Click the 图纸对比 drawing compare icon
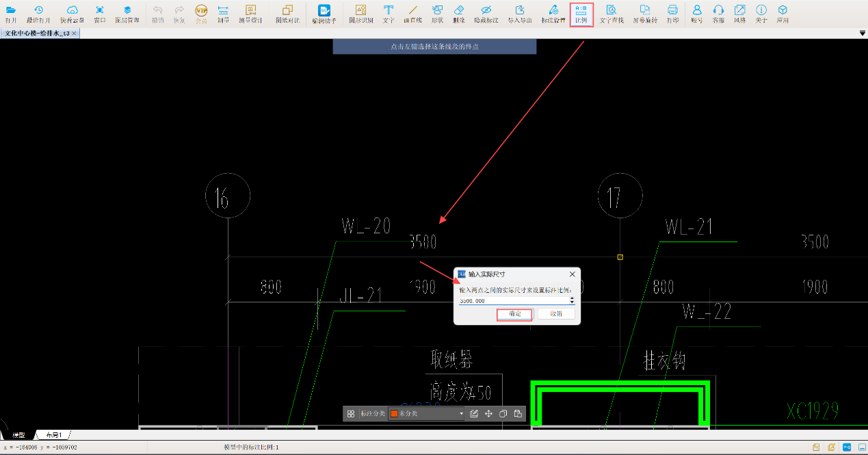Image resolution: width=868 pixels, height=455 pixels. pyautogui.click(x=287, y=14)
